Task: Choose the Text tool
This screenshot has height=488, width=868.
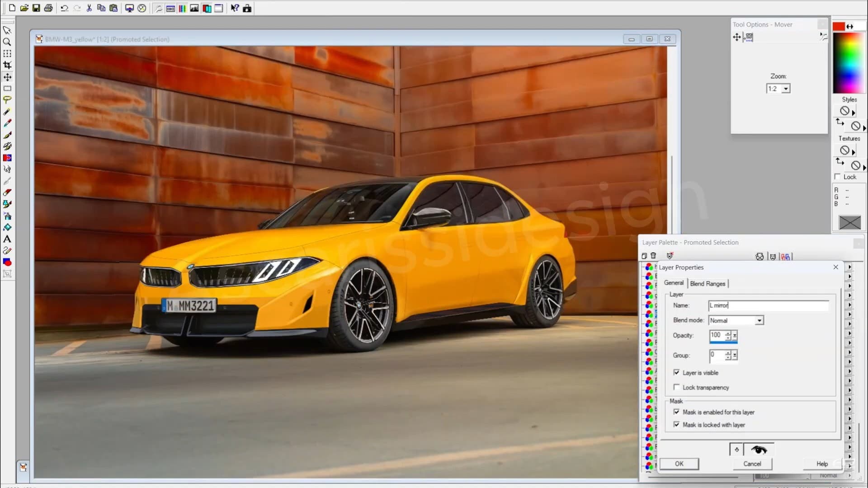Action: click(7, 239)
